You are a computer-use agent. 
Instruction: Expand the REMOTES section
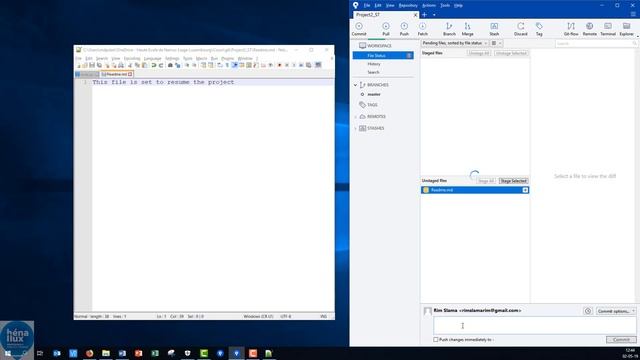(x=356, y=117)
